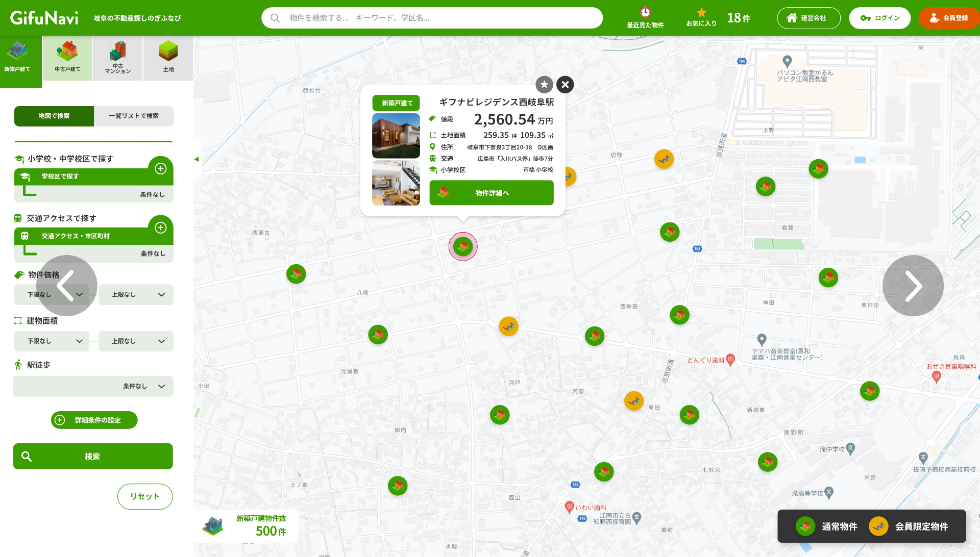The height and width of the screenshot is (557, 980).
Task: Click the green 検索 search button
Action: 93,457
